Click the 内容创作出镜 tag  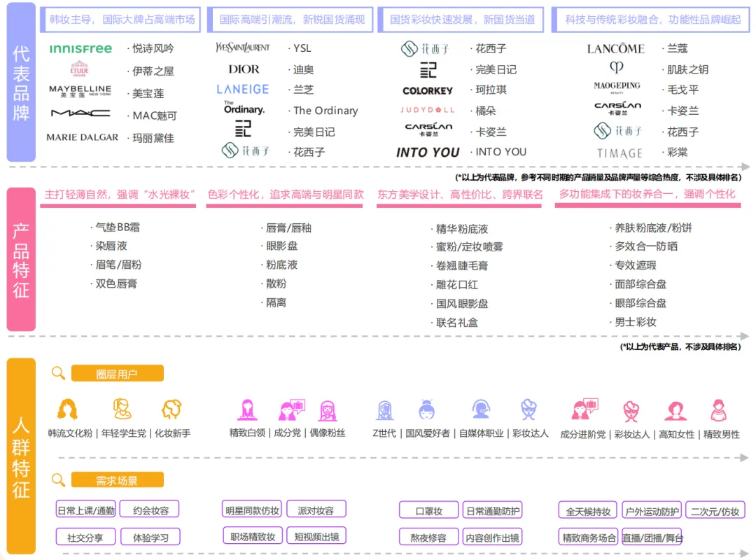pyautogui.click(x=493, y=537)
